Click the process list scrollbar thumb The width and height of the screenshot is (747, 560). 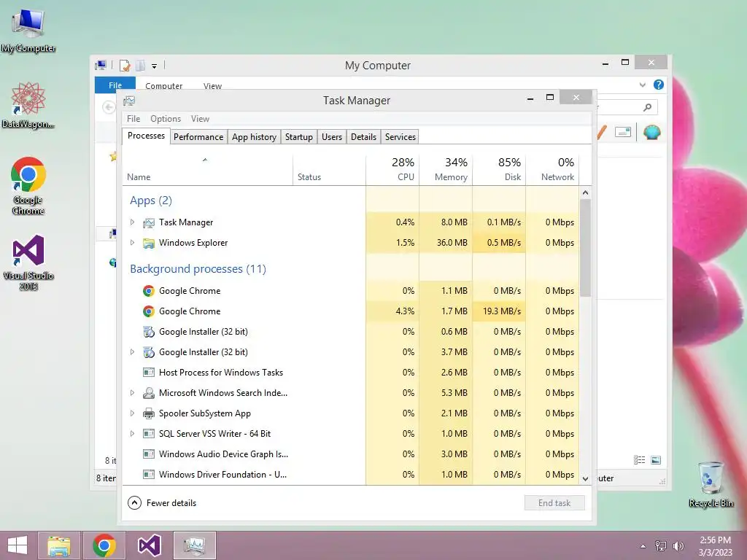tap(586, 248)
